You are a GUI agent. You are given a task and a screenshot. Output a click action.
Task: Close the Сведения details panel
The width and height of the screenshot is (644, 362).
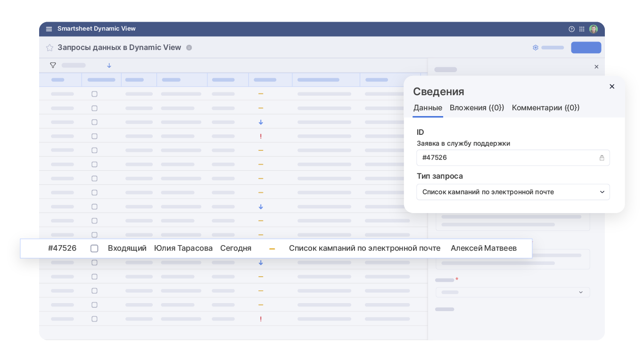[x=612, y=87]
